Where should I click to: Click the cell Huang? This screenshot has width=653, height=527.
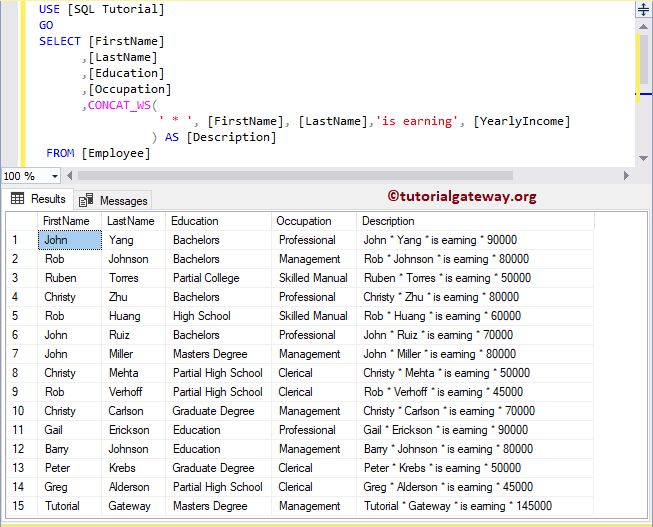coord(133,316)
